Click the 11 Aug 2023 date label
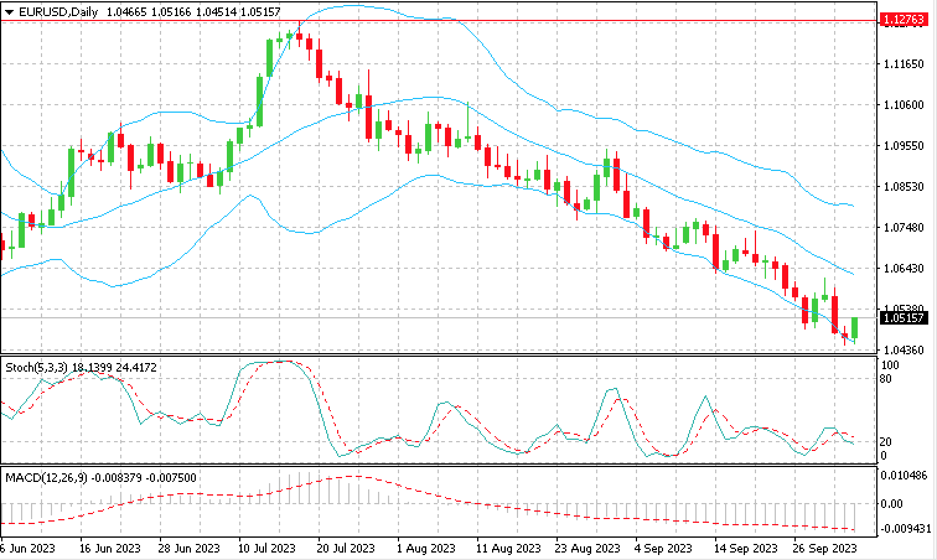The height and width of the screenshot is (560, 937). coord(508,548)
